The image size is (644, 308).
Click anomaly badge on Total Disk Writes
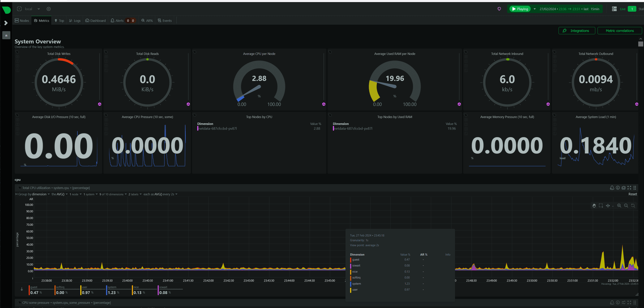pos(100,104)
